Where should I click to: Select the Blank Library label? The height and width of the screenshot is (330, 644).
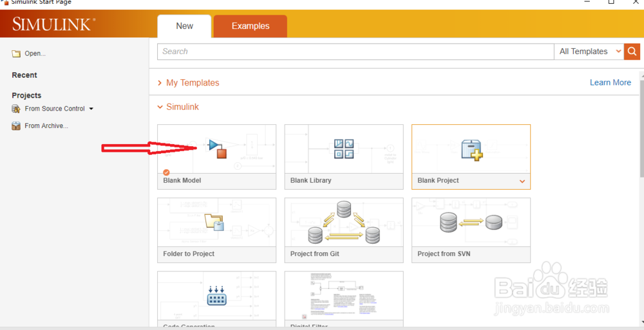pos(310,180)
